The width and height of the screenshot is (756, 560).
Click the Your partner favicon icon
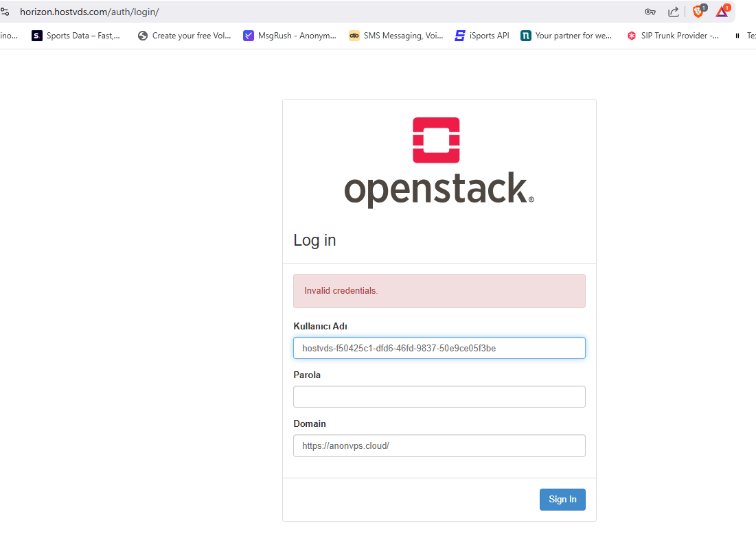pos(525,36)
